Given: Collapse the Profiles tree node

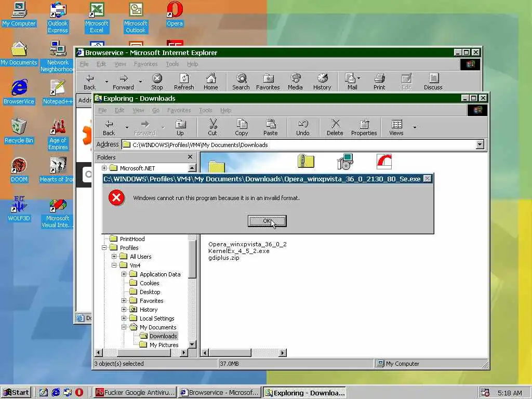Looking at the screenshot, I should (104, 248).
